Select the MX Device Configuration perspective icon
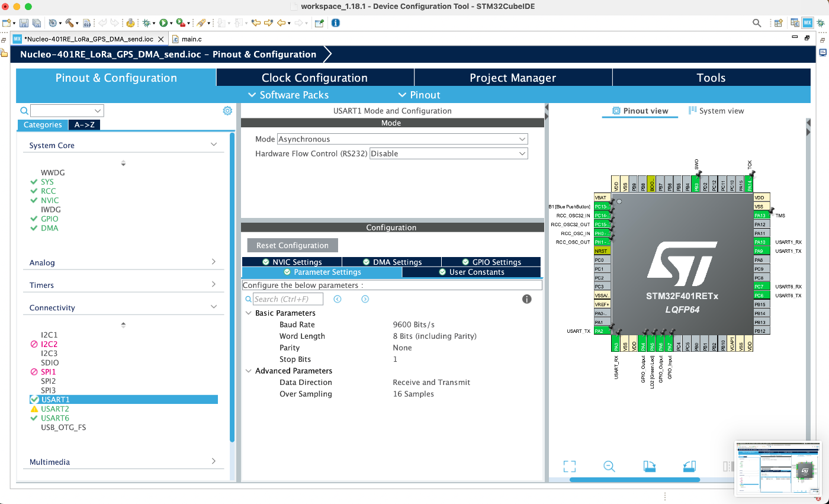Image resolution: width=829 pixels, height=504 pixels. pyautogui.click(x=808, y=23)
